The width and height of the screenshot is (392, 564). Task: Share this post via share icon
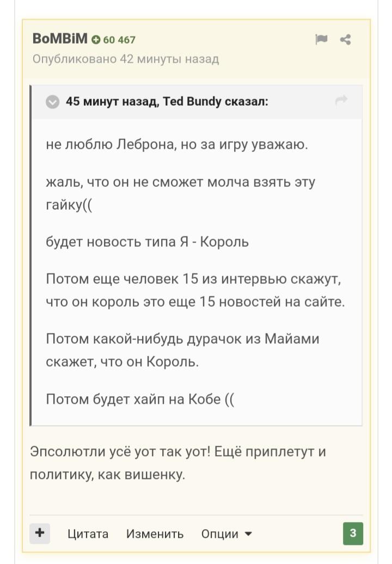pos(345,39)
